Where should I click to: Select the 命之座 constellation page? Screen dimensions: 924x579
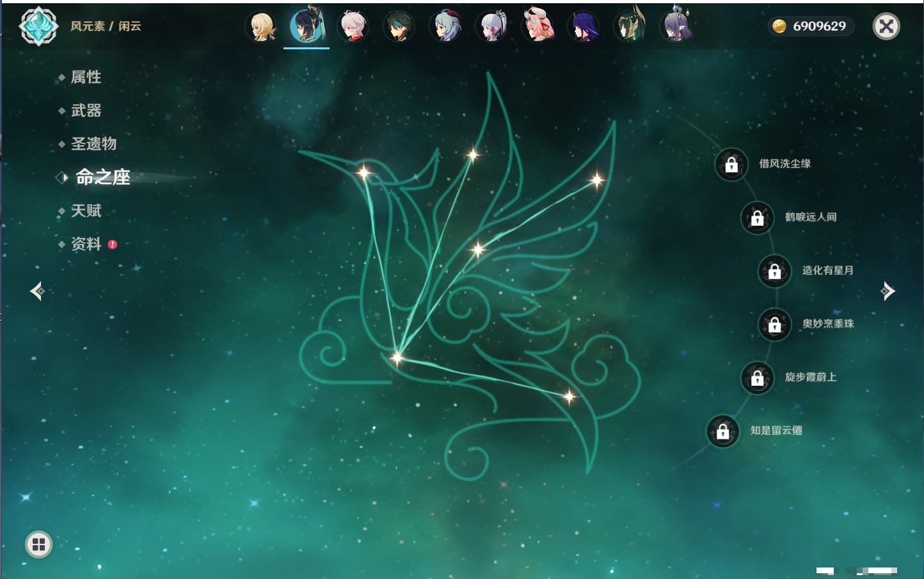coord(103,177)
